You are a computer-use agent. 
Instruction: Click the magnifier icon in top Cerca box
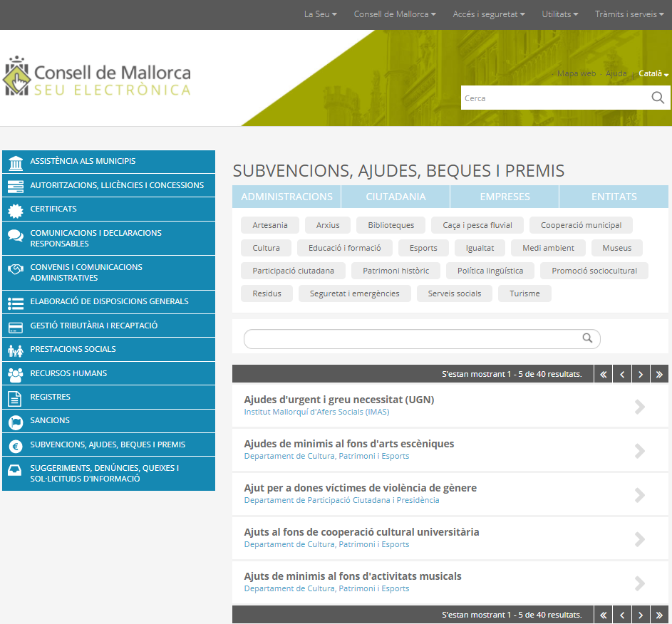658,98
